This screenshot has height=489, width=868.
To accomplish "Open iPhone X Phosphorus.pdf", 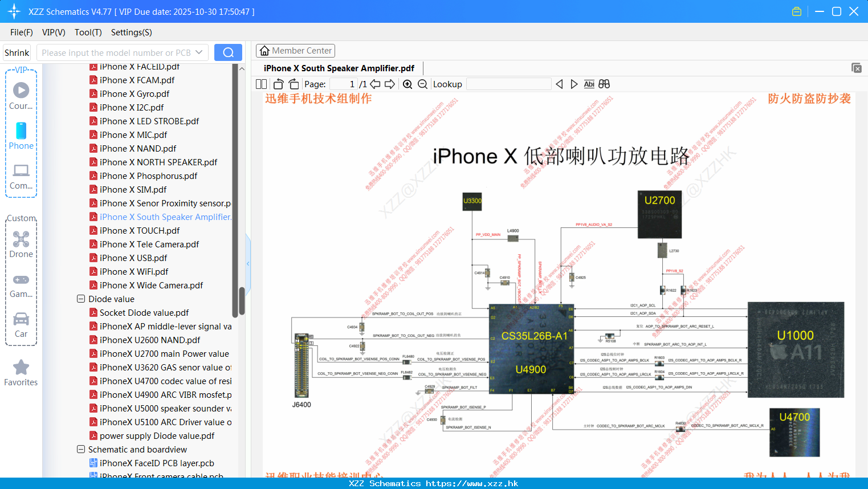I will (x=148, y=176).
